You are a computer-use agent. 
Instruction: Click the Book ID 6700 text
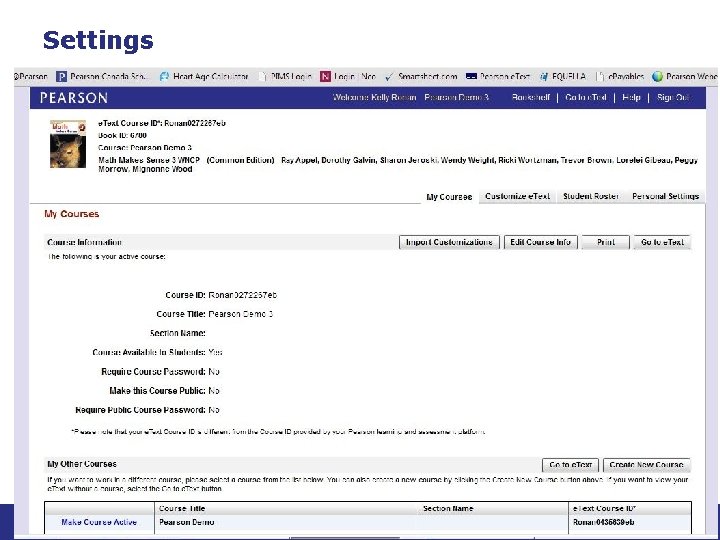point(122,135)
